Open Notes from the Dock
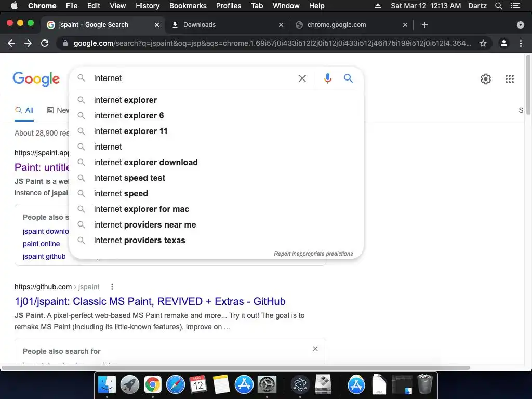532x399 pixels. click(221, 385)
